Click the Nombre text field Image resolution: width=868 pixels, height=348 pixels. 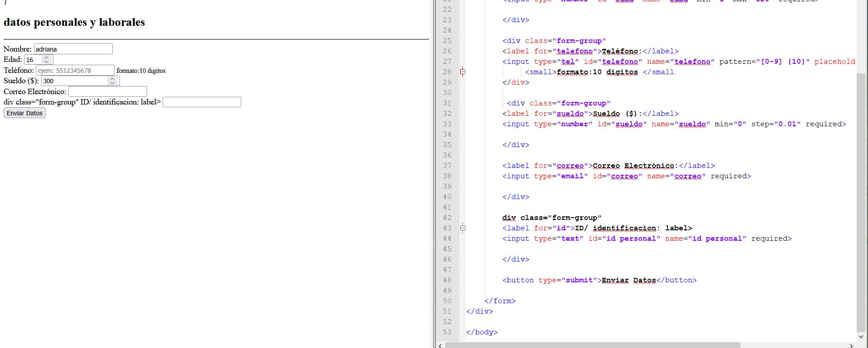click(73, 49)
